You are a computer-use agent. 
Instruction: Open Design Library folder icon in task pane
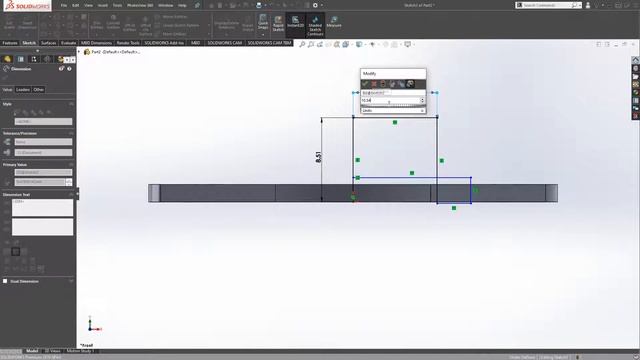pyautogui.click(x=636, y=76)
